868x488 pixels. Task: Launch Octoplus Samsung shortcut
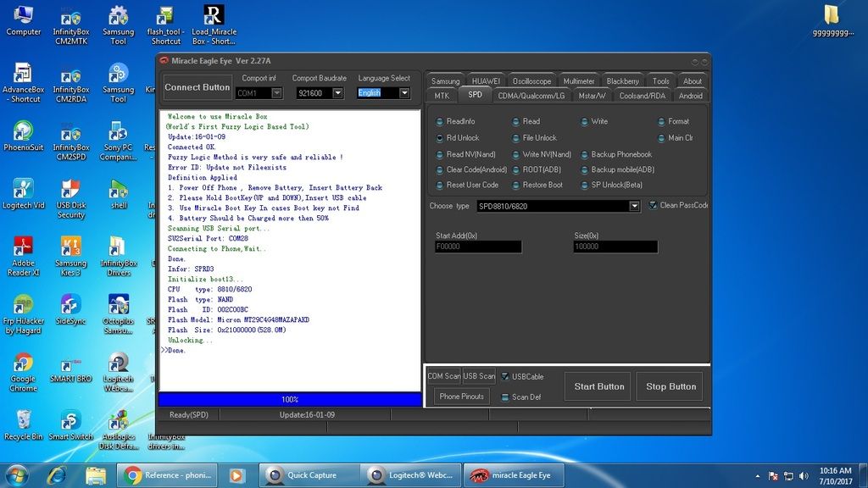coord(119,314)
